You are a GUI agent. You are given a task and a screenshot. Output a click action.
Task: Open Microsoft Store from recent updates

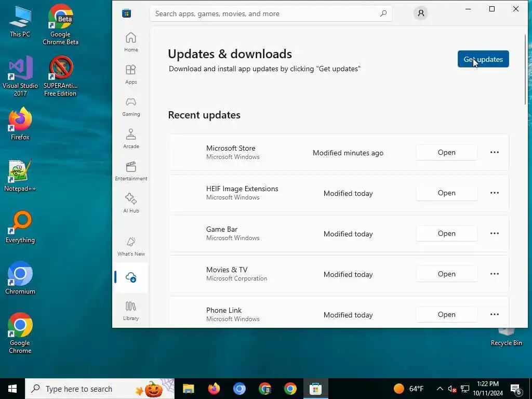446,152
